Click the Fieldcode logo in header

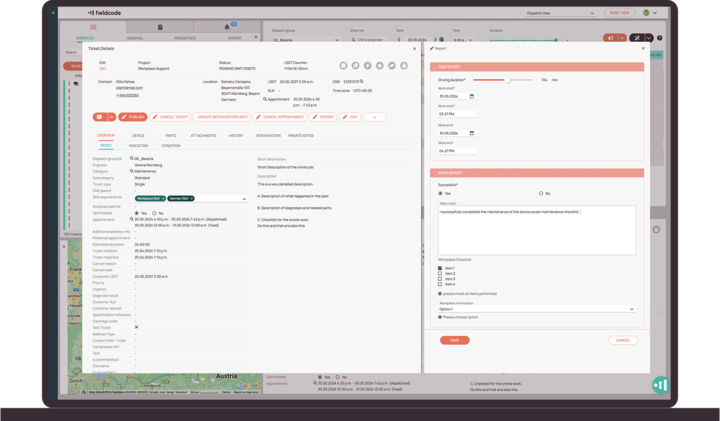pos(107,13)
